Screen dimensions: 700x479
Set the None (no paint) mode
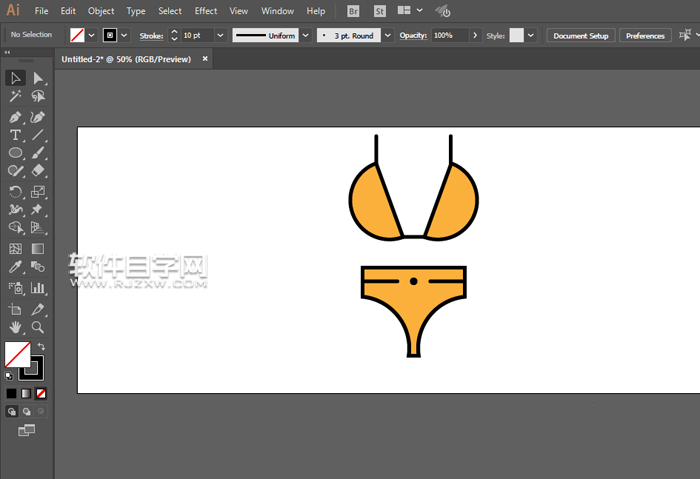click(x=41, y=393)
